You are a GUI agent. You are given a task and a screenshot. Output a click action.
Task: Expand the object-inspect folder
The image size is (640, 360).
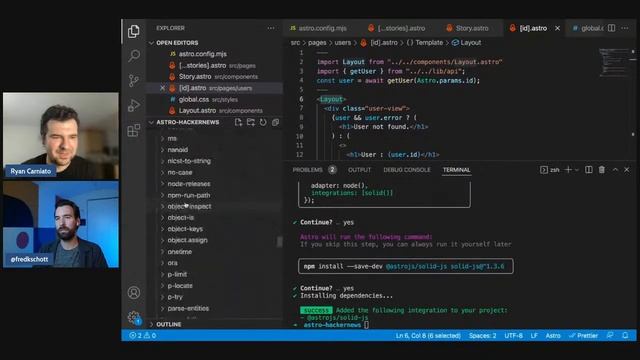click(x=189, y=207)
